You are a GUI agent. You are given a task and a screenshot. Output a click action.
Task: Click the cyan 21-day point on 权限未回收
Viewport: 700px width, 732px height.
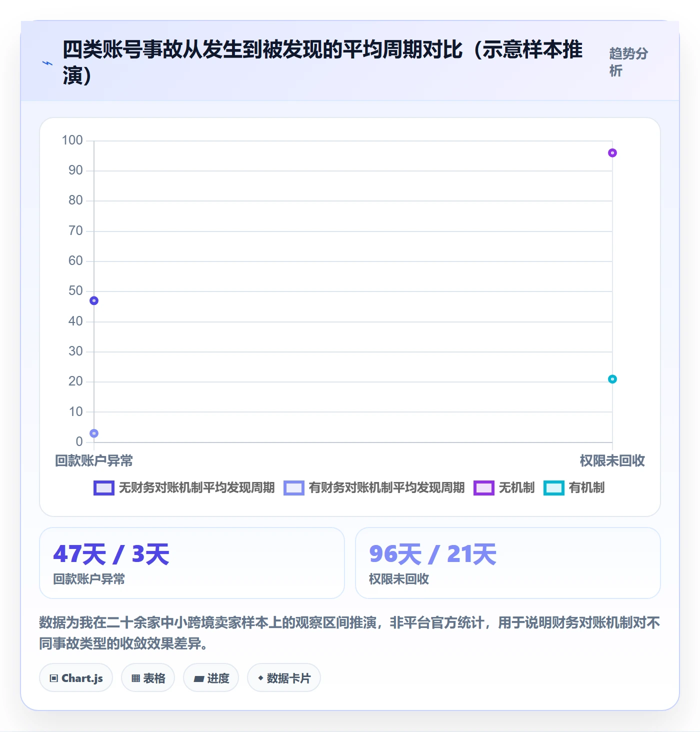pos(612,379)
